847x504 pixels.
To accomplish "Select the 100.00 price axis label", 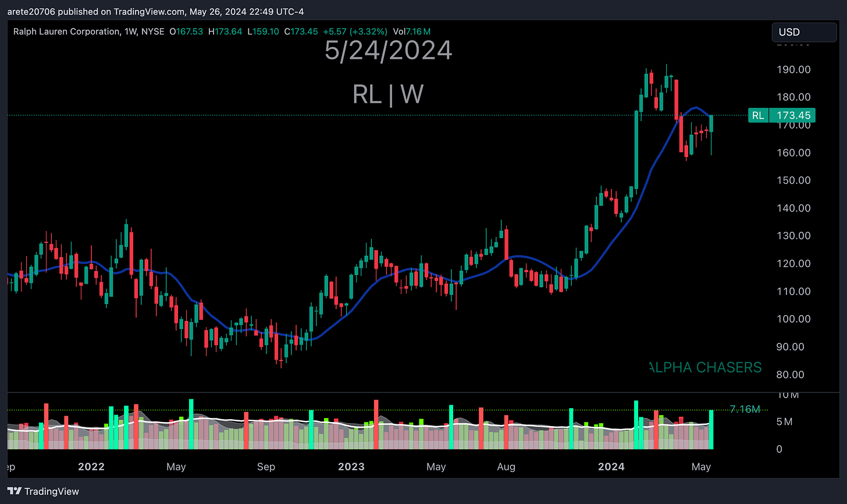I will (795, 319).
